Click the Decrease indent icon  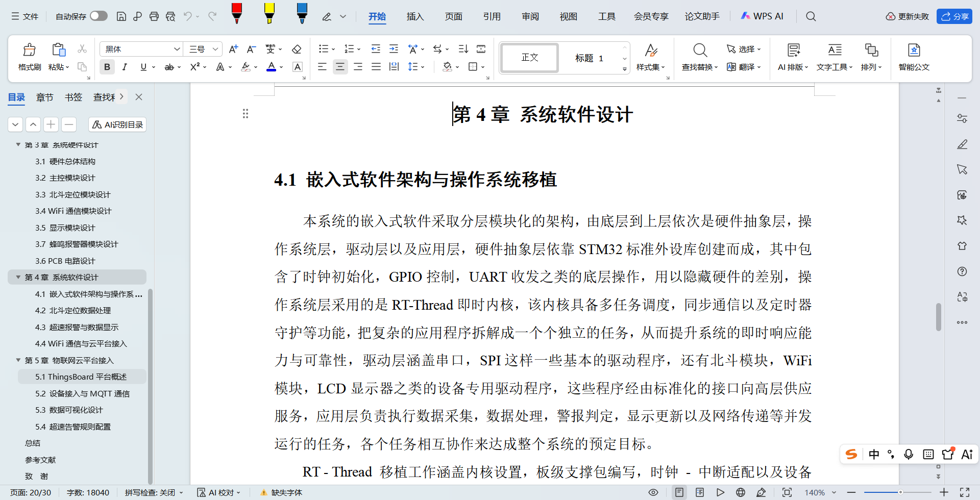click(376, 49)
